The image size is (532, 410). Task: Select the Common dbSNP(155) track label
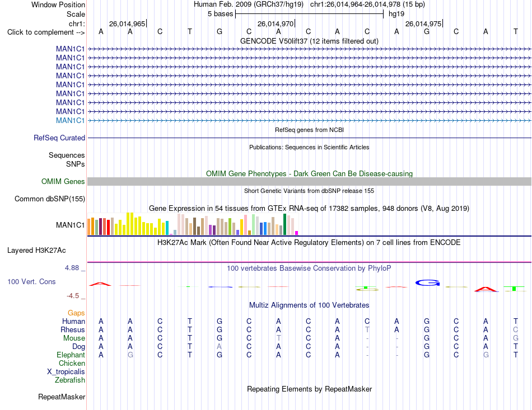49,199
